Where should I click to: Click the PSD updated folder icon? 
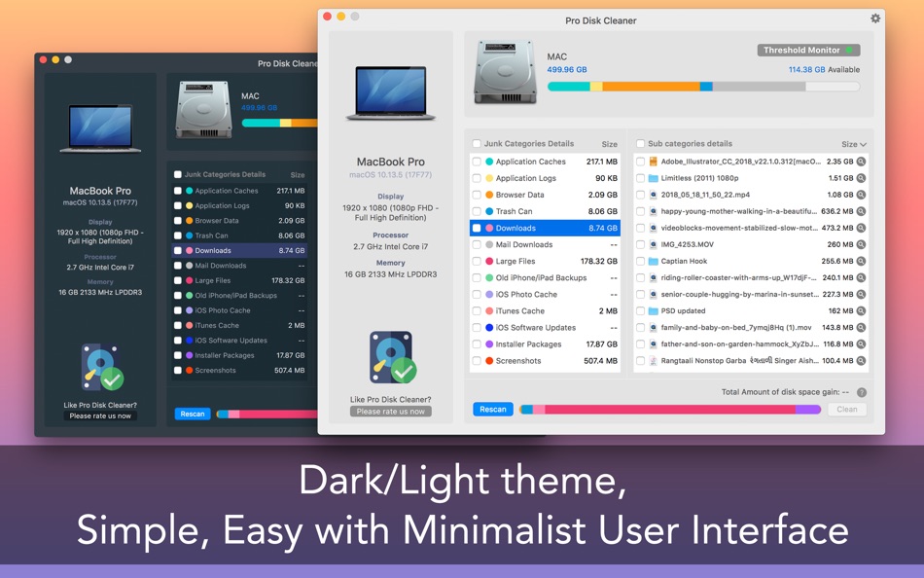coord(653,310)
